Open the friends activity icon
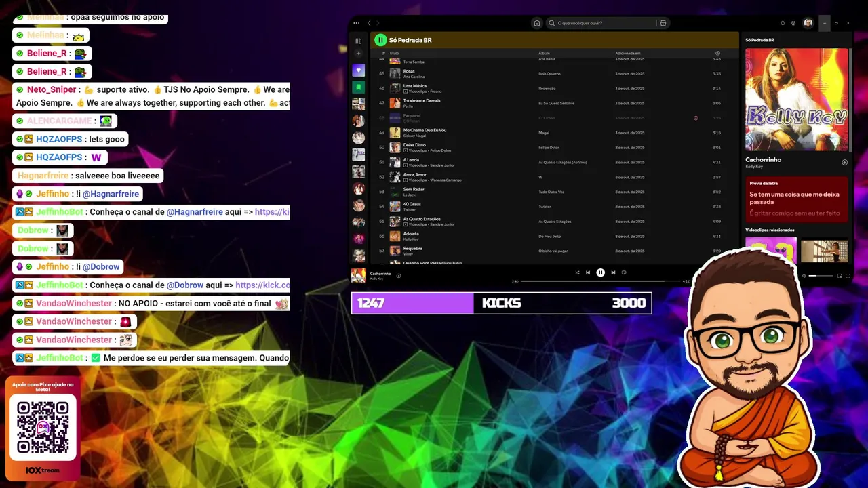The width and height of the screenshot is (868, 488). pyautogui.click(x=793, y=23)
